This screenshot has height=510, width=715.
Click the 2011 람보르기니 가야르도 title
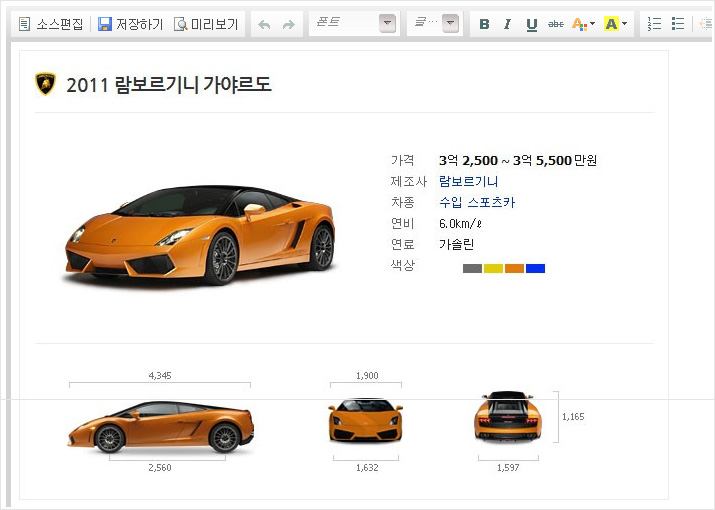(169, 85)
